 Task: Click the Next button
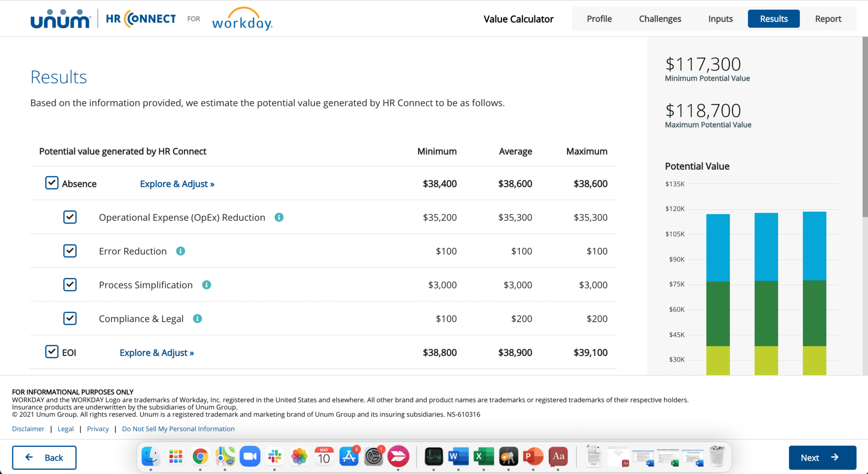[x=822, y=457]
